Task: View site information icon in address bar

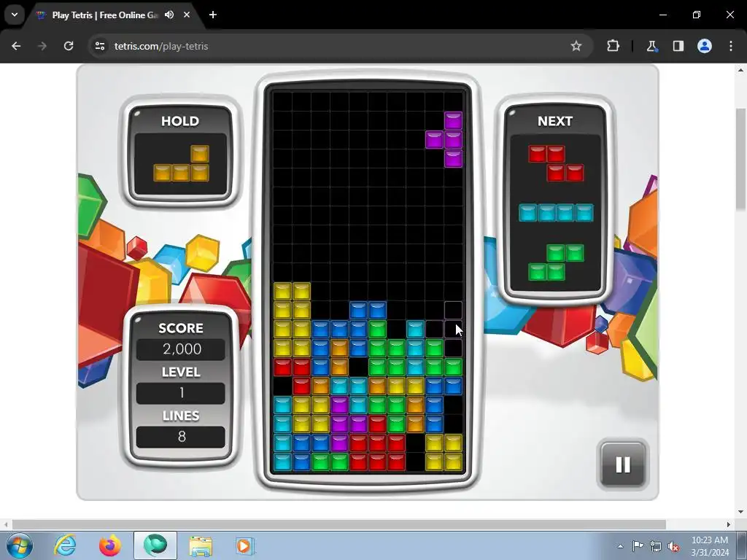Action: pyautogui.click(x=100, y=46)
